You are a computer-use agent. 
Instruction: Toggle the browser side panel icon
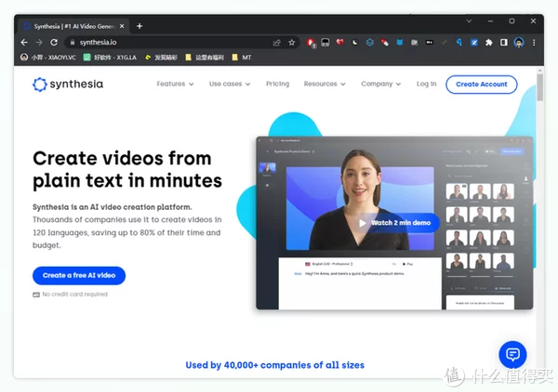tap(503, 43)
